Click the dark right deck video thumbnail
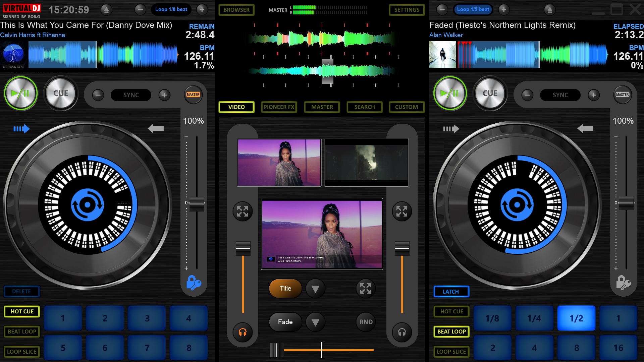 (x=366, y=162)
